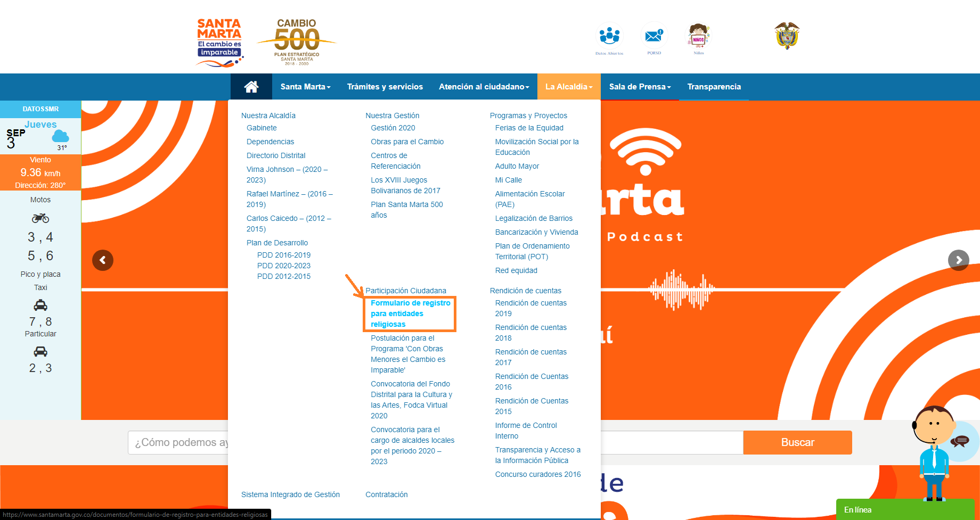
Task: Click the Buscar search button
Action: 797,442
